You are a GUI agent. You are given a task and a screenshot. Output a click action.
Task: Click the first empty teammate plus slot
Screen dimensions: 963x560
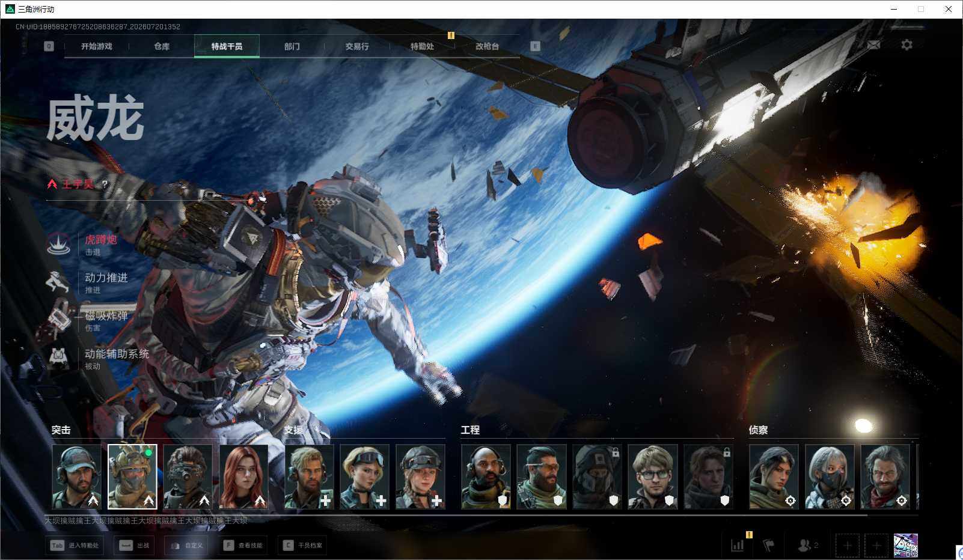coord(847,546)
